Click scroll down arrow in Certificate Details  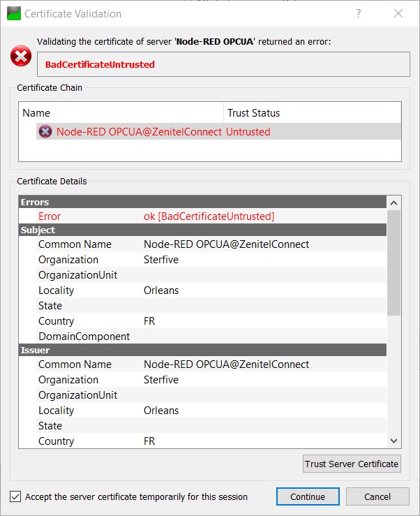393,441
